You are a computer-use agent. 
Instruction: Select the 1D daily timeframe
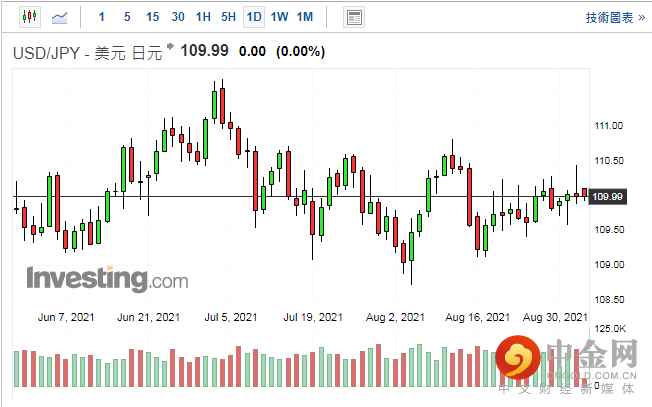click(x=254, y=17)
